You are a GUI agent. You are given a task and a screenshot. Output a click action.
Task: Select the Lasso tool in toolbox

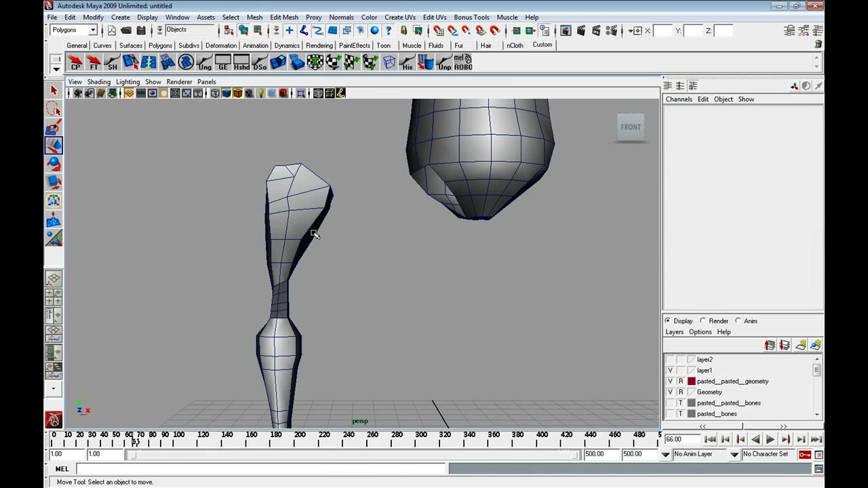(54, 109)
